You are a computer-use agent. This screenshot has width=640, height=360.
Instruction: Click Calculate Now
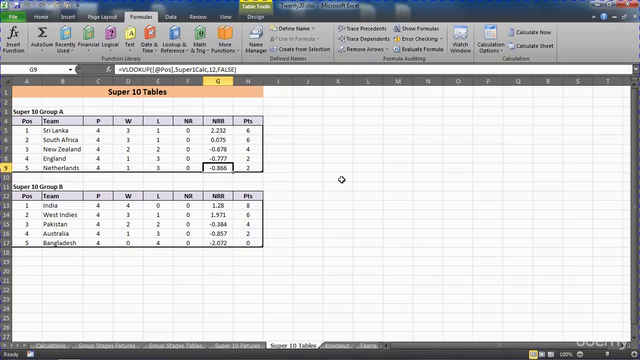click(529, 32)
